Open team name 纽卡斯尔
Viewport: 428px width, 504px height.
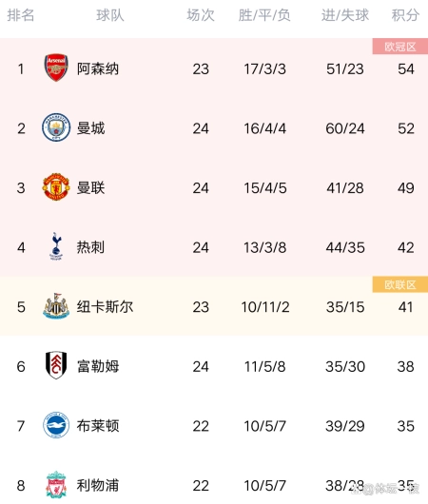105,306
